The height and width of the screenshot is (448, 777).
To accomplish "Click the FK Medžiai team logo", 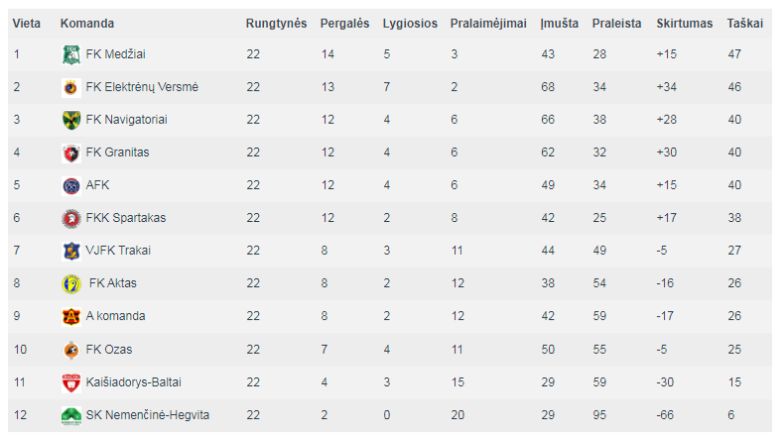I will [71, 55].
